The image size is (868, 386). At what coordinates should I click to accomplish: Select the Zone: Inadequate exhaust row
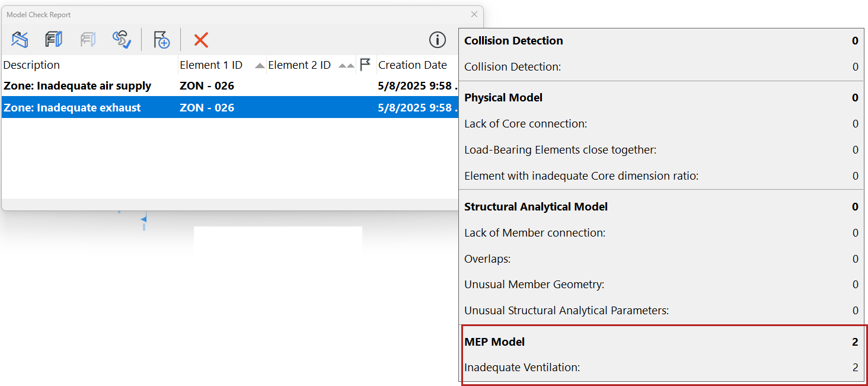point(72,108)
